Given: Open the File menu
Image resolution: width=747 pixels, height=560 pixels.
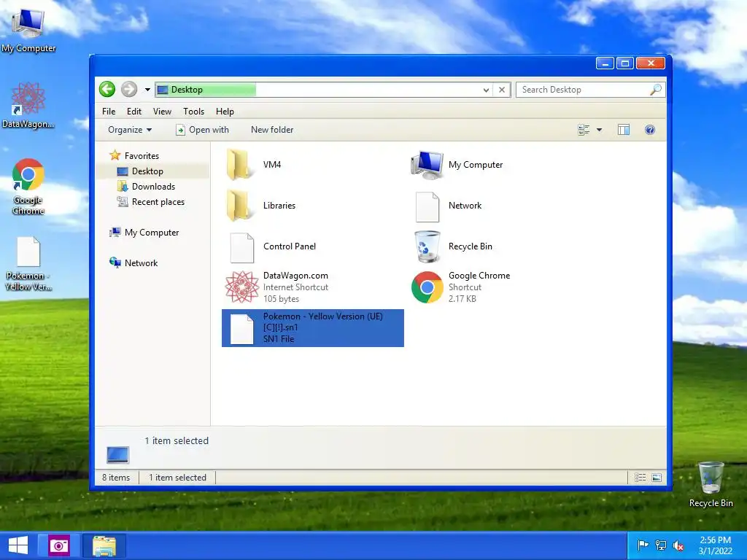Looking at the screenshot, I should (109, 112).
